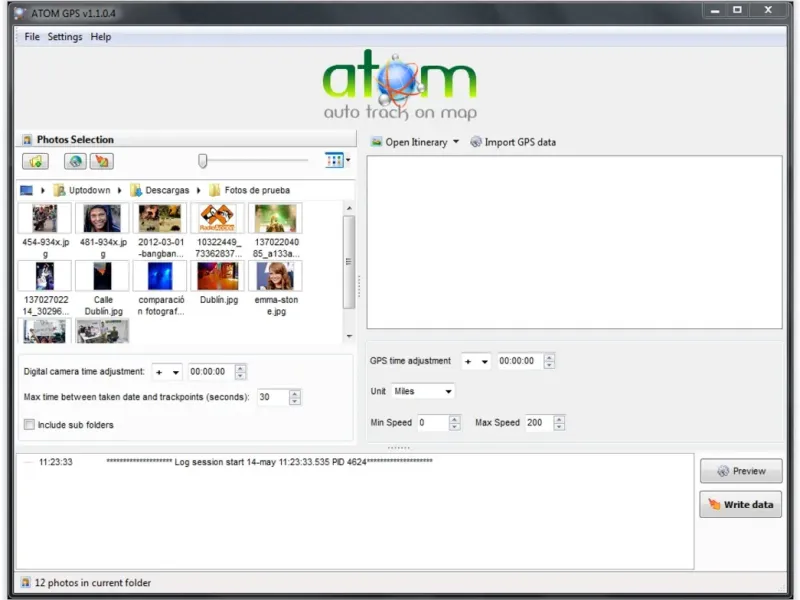Expand the Open Itinerary dropdown arrow
The width and height of the screenshot is (800, 600).
456,142
